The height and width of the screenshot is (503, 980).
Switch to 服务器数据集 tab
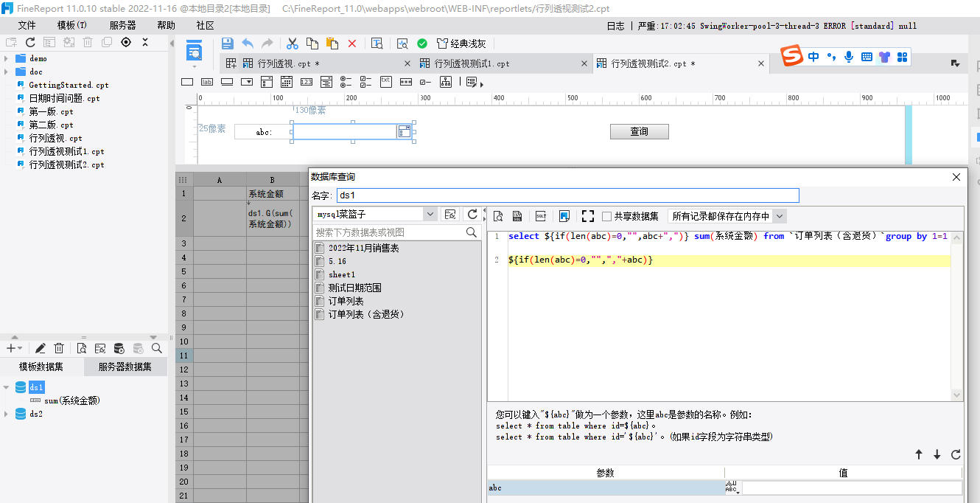[125, 367]
